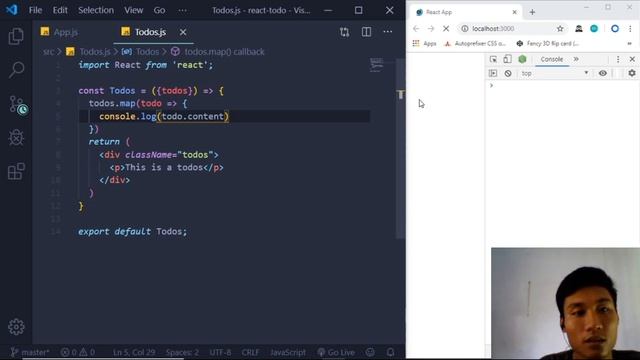Change indentation via Spaces: 2
The image size is (640, 360).
click(182, 352)
